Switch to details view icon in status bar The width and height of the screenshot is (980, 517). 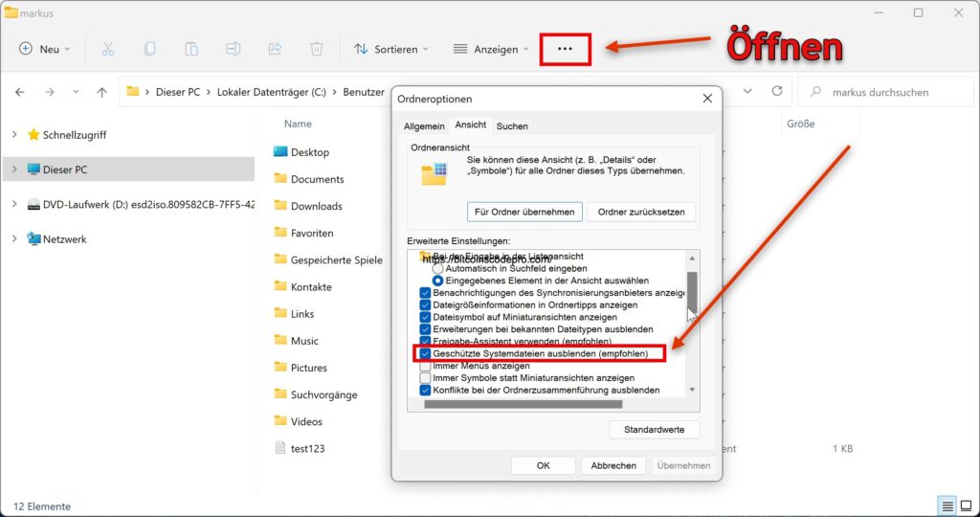(x=948, y=506)
